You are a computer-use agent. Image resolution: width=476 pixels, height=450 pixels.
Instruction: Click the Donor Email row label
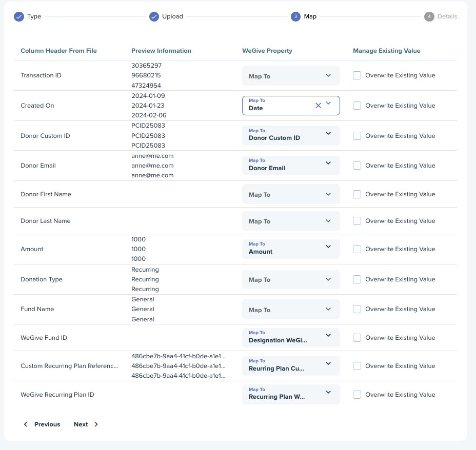[x=38, y=166]
